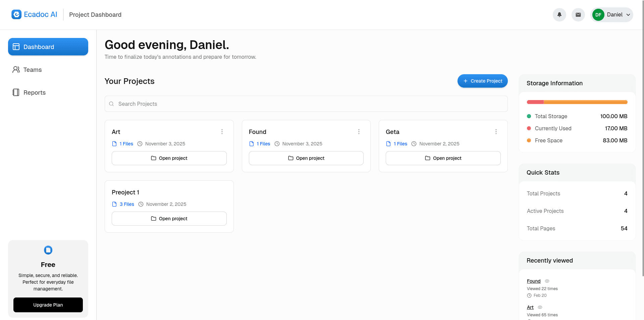Click the Reports notebook icon

(16, 92)
